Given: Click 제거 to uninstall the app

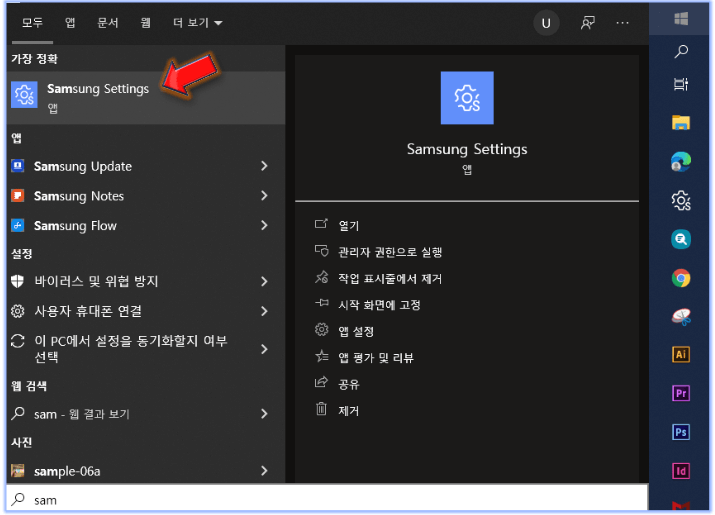Looking at the screenshot, I should (x=348, y=411).
